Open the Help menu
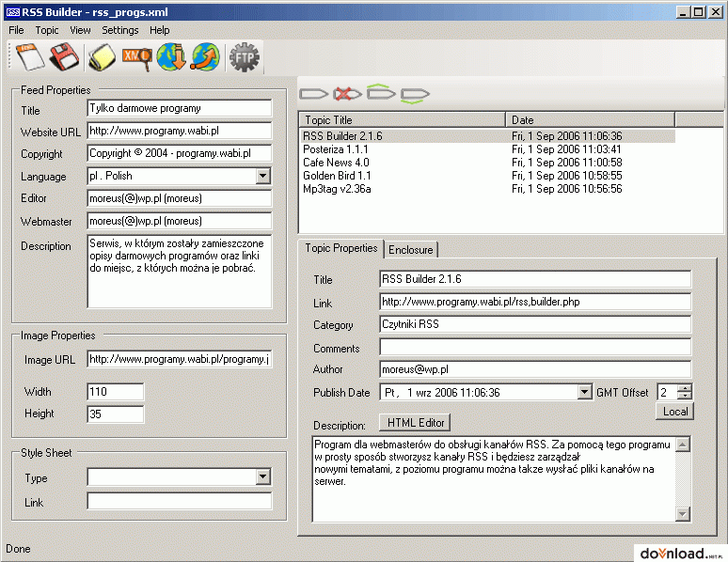 [159, 30]
